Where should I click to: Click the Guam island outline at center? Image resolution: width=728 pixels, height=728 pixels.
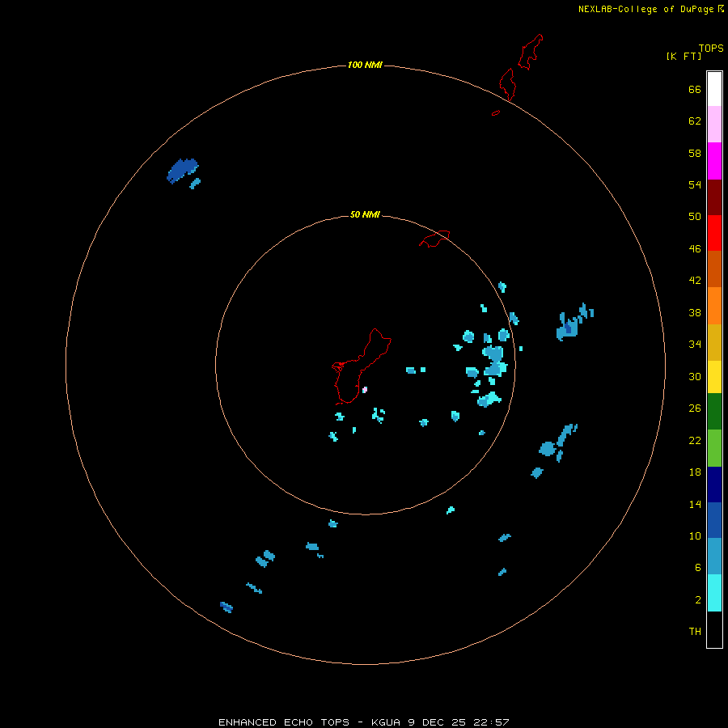point(362,366)
